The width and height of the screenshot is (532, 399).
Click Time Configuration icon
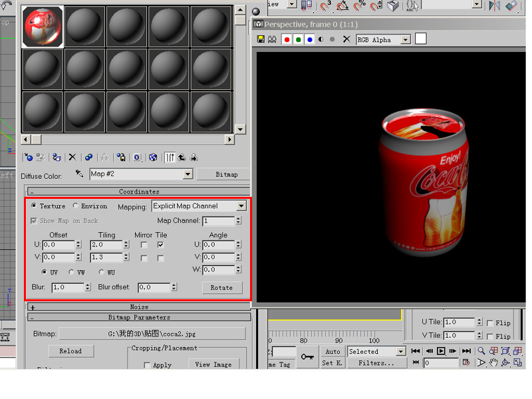click(x=467, y=362)
